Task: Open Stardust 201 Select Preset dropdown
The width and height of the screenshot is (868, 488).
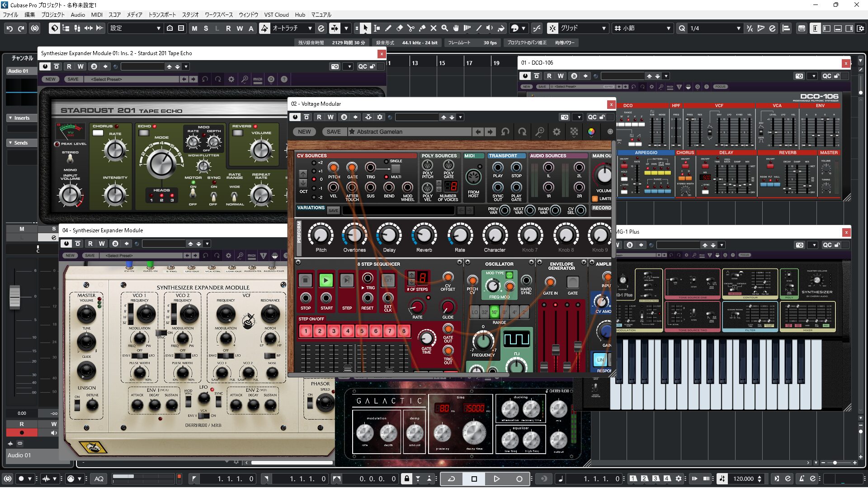Action: point(132,79)
